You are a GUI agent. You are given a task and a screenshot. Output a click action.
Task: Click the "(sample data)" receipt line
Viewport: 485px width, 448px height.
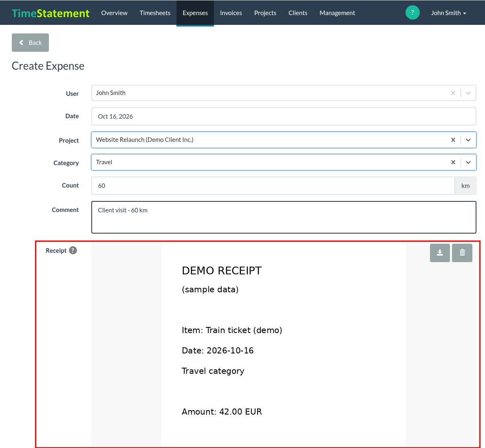click(210, 289)
